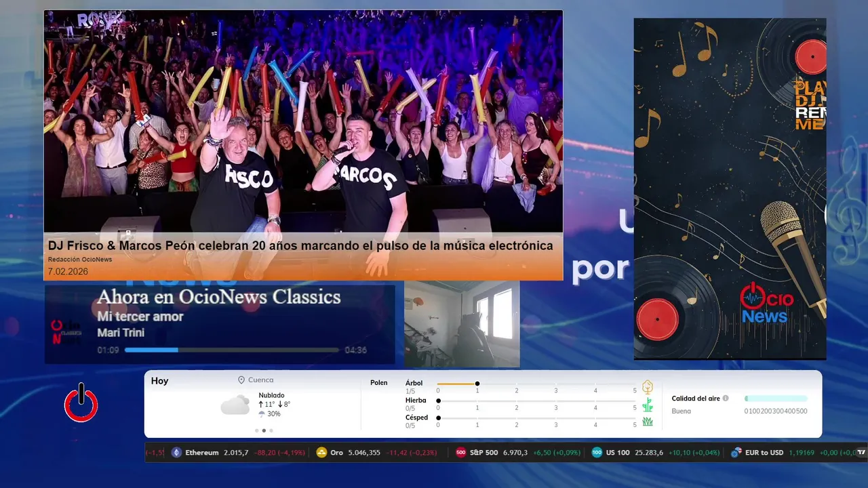Image resolution: width=868 pixels, height=488 pixels.
Task: Click the red power logo icon
Action: tap(81, 403)
